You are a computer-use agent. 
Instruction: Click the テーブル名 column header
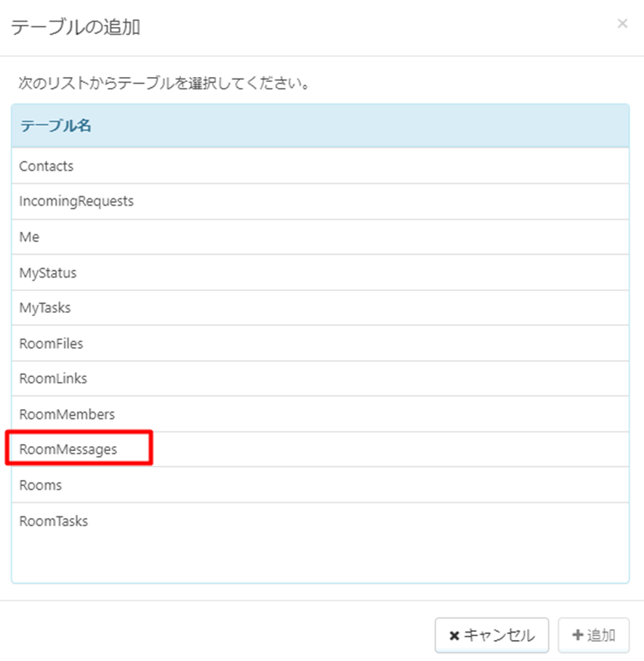click(x=55, y=126)
